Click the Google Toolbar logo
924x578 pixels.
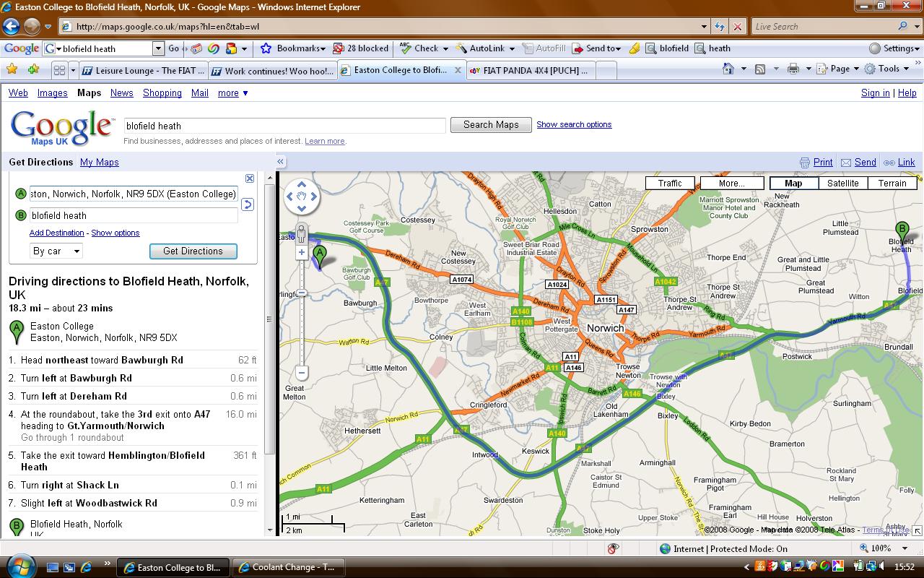point(22,48)
